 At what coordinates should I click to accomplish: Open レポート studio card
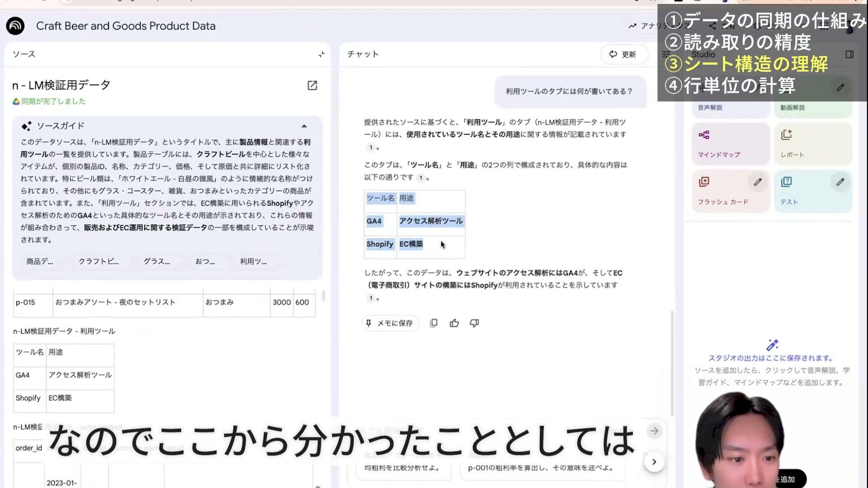click(813, 144)
